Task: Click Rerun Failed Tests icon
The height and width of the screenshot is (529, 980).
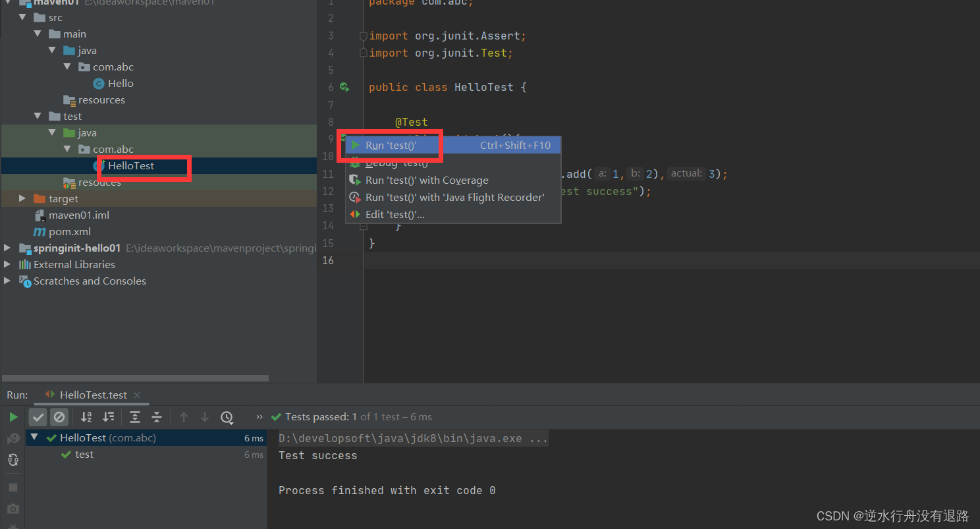Action: coord(13,439)
